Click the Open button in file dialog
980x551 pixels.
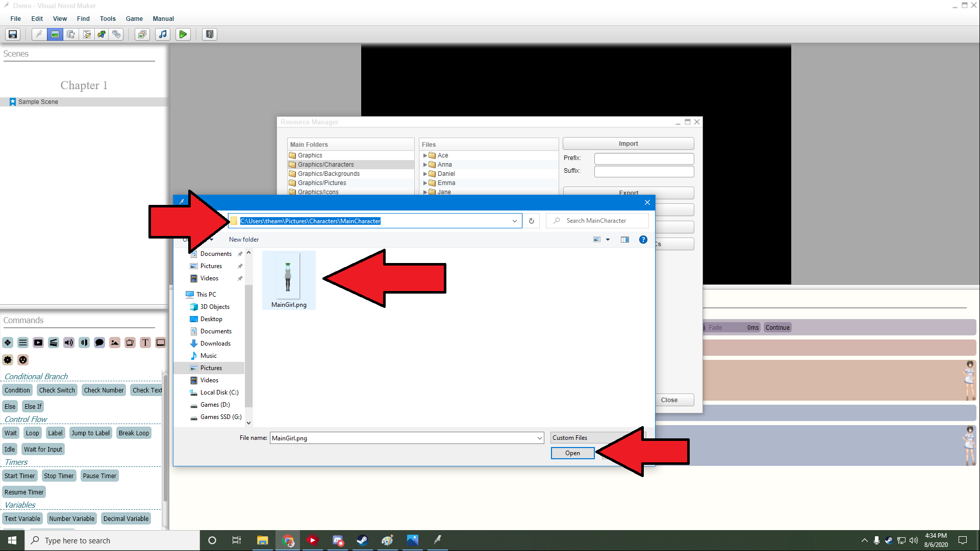coord(572,453)
